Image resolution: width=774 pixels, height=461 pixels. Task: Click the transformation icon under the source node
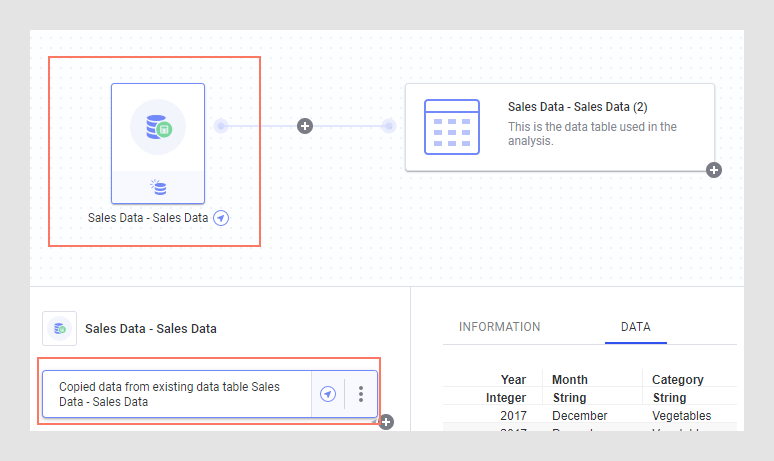pos(158,186)
